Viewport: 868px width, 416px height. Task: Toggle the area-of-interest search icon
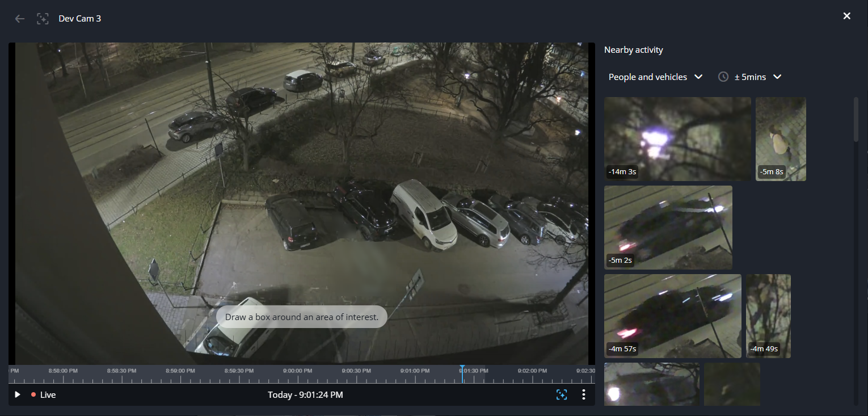(x=562, y=394)
